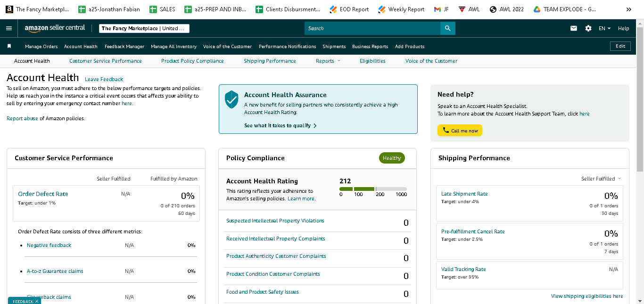
Task: Click the Leave Feedback link
Action: coord(104,79)
